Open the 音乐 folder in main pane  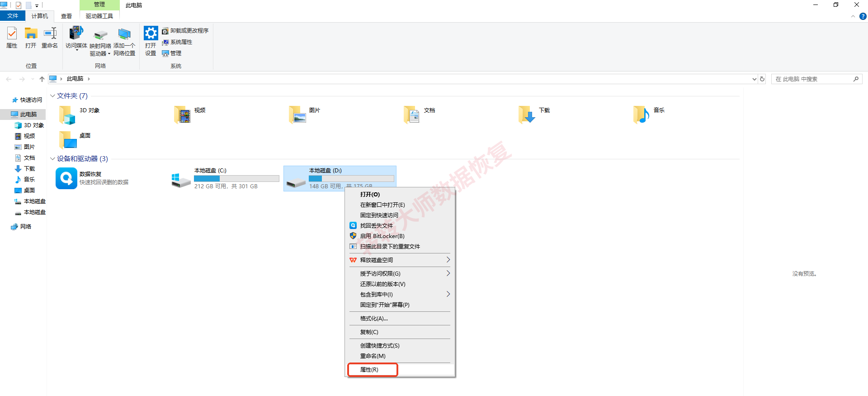tap(642, 115)
